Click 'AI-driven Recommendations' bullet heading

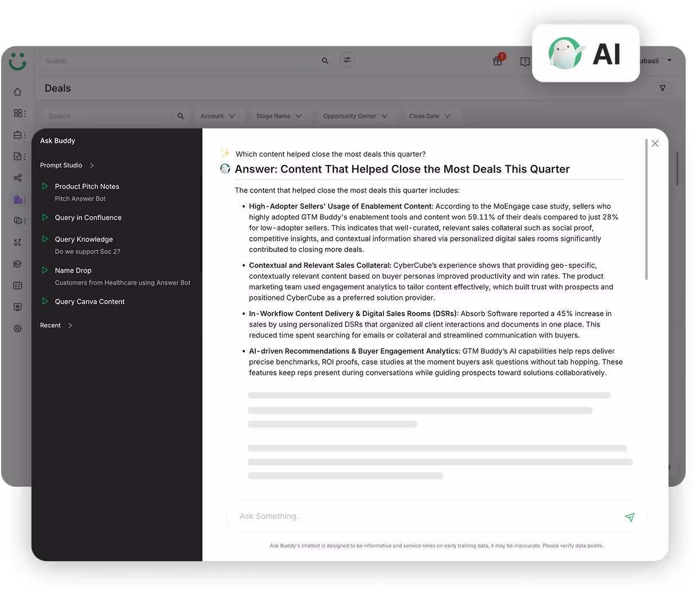tap(354, 351)
